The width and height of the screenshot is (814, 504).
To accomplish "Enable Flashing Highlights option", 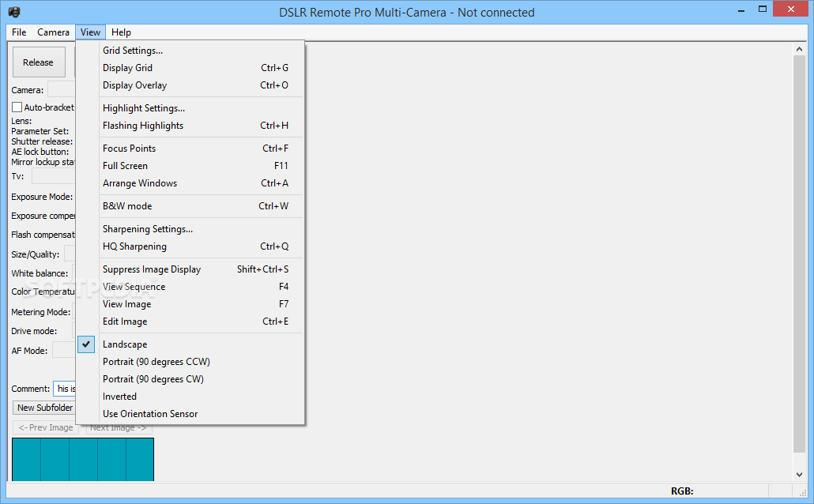I will click(x=190, y=126).
